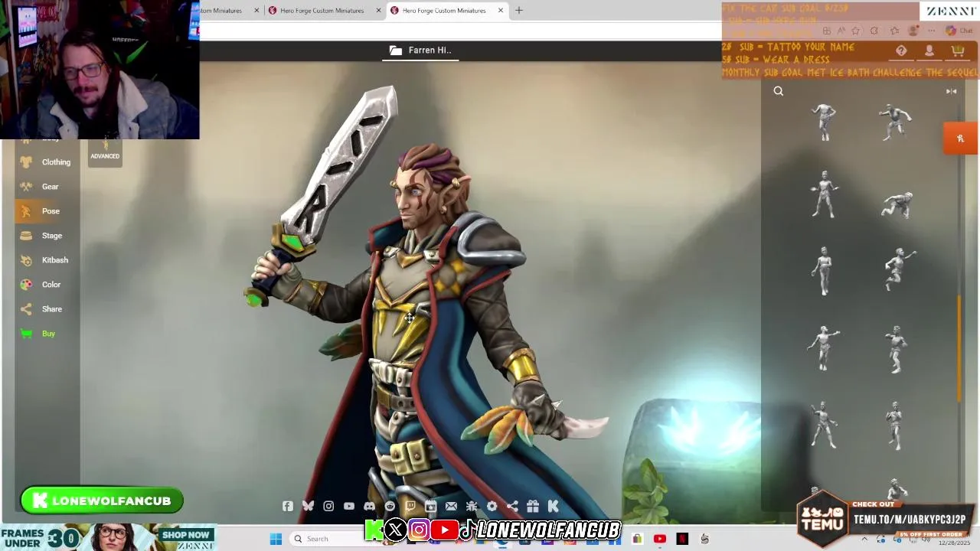980x551 pixels.
Task: Click the mail envelope icon in footer
Action: 451,506
